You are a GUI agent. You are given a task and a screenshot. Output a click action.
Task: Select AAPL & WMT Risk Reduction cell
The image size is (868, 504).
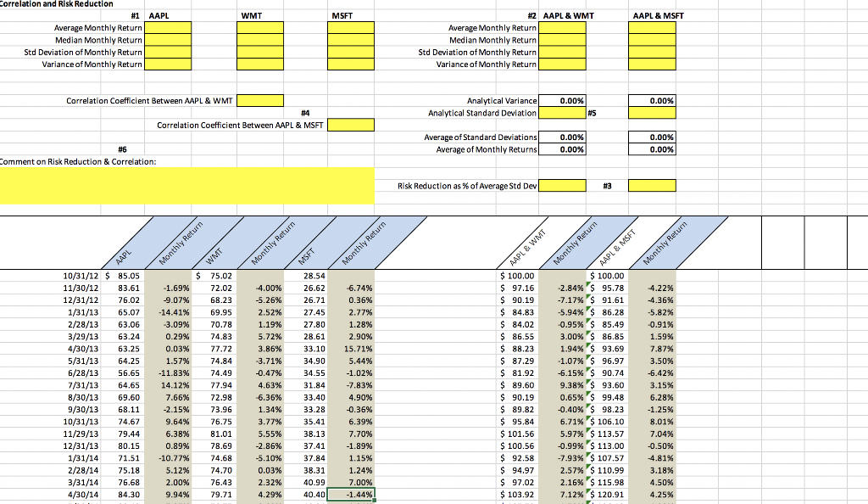click(563, 186)
